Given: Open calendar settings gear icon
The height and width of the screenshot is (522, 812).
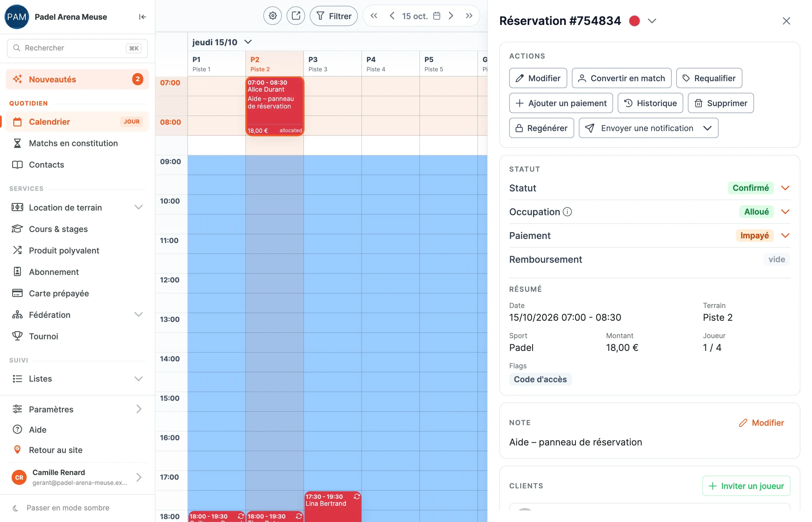Looking at the screenshot, I should [x=273, y=16].
